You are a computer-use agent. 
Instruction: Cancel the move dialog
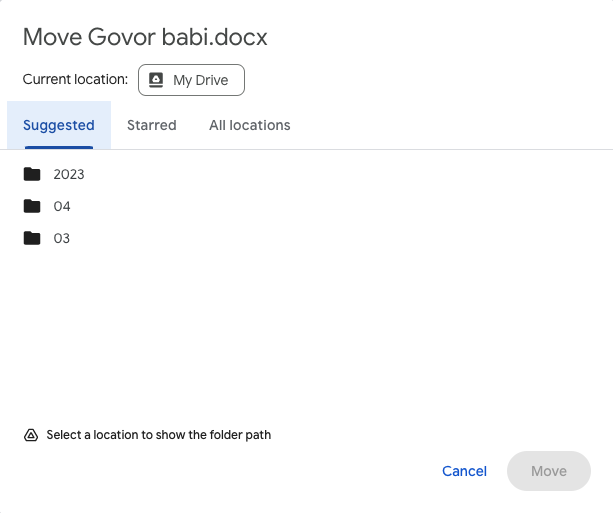[464, 471]
